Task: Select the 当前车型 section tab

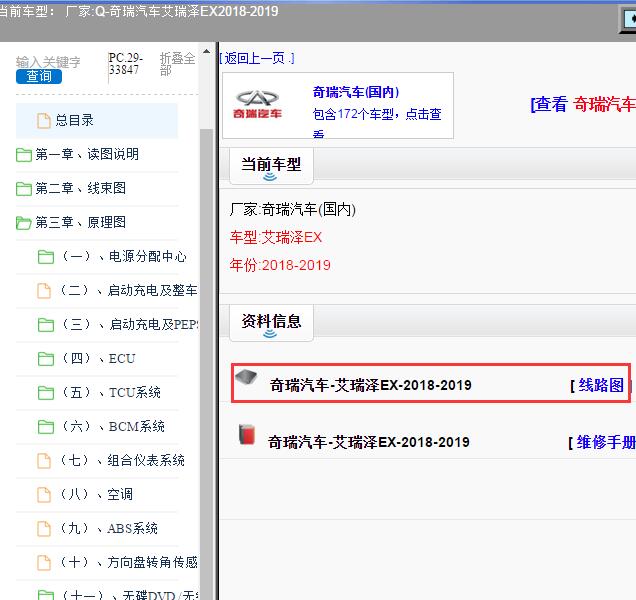Action: point(271,166)
